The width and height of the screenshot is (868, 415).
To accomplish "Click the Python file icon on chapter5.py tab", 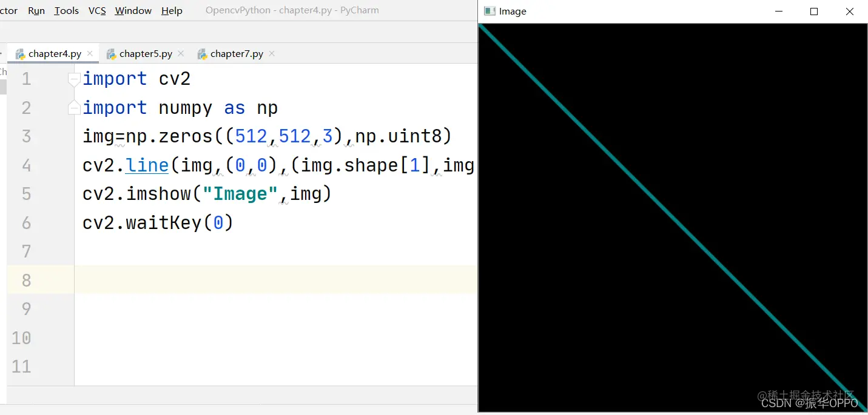I will [111, 54].
